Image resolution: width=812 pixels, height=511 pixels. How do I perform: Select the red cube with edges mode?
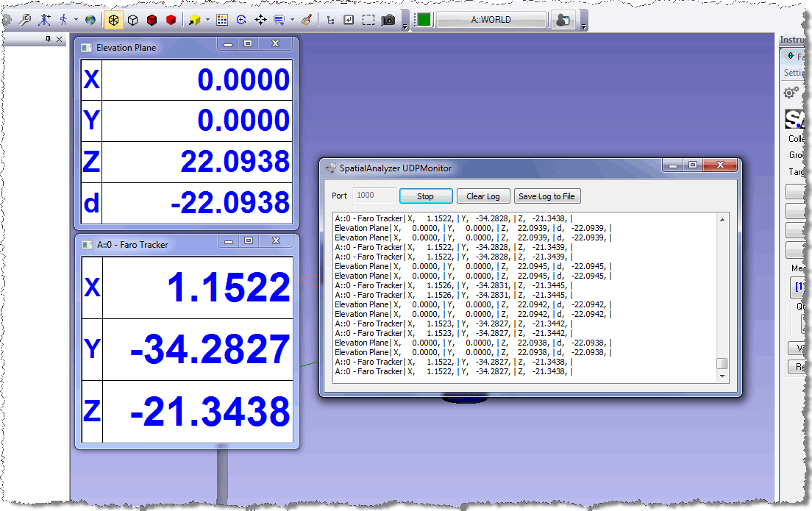(x=152, y=20)
